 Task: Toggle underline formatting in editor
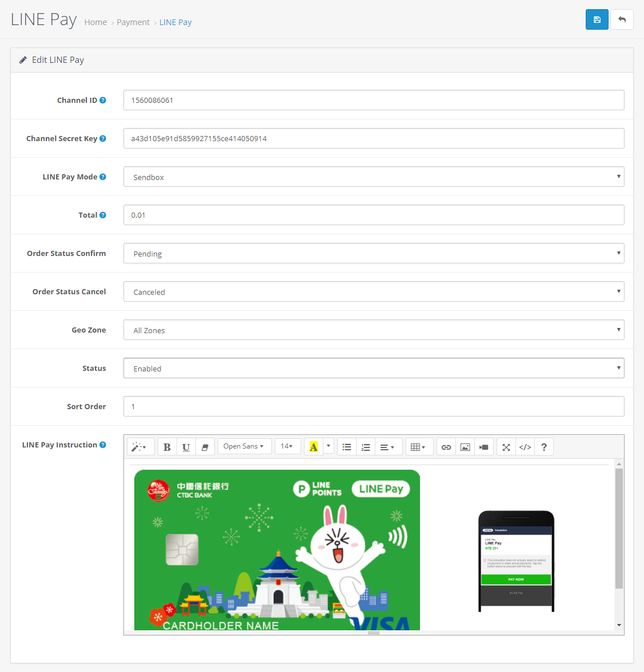point(186,447)
